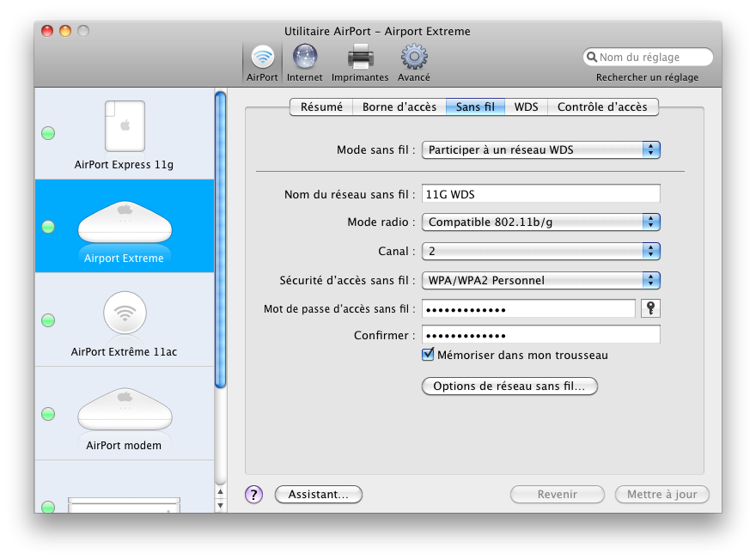Open the Mode sans fil dropdown
Image resolution: width=756 pixels, height=560 pixels.
[x=541, y=150]
